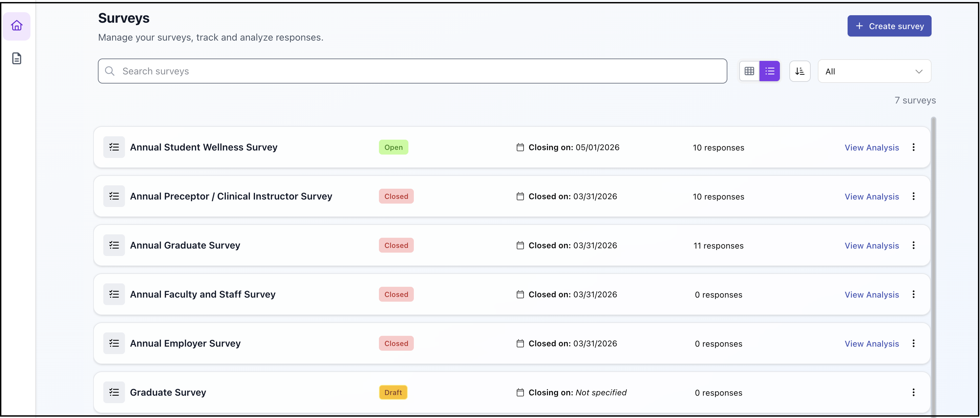
Task: Click the sort order icon button
Action: (800, 71)
